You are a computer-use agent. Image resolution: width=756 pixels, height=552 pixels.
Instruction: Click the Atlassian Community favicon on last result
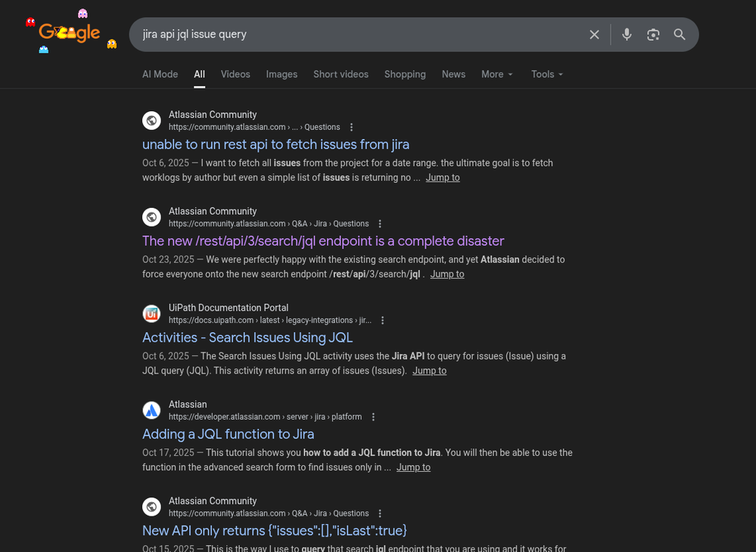click(151, 507)
